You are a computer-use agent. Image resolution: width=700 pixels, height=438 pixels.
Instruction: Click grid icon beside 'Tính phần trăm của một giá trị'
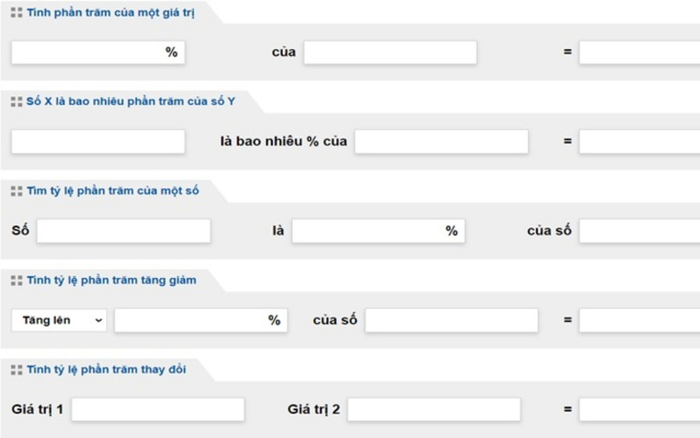16,11
